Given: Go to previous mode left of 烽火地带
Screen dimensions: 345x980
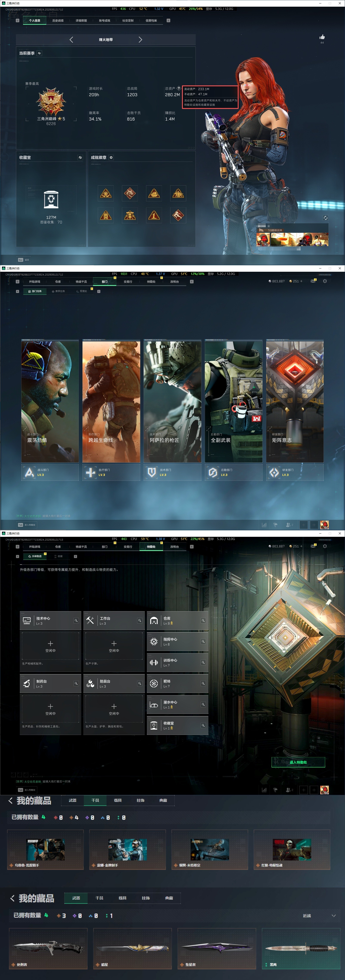Looking at the screenshot, I should point(71,40).
